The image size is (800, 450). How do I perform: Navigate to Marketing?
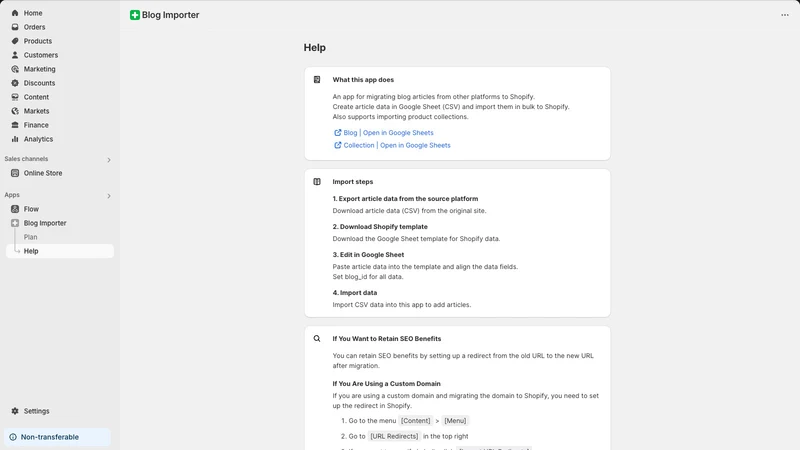(x=39, y=69)
